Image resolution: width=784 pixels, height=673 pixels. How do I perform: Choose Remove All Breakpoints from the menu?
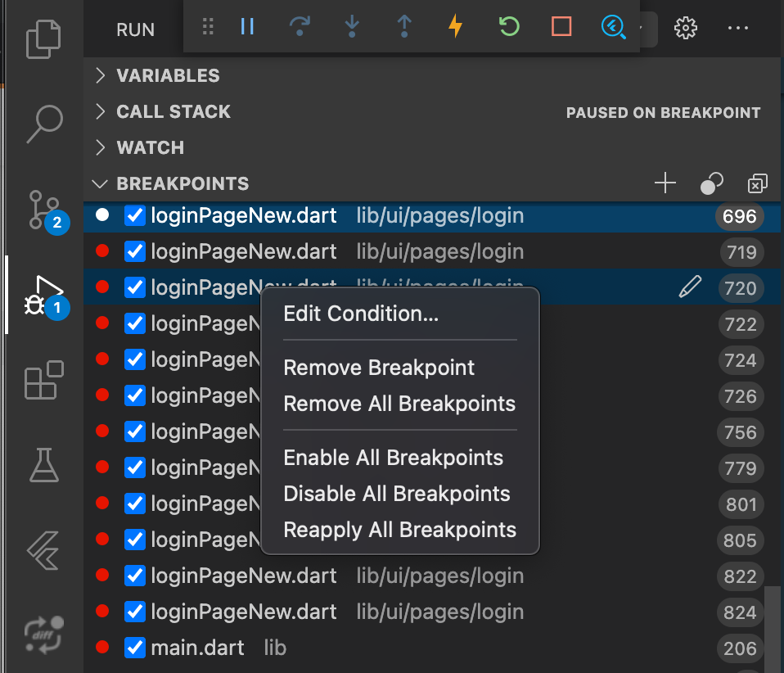tap(399, 404)
